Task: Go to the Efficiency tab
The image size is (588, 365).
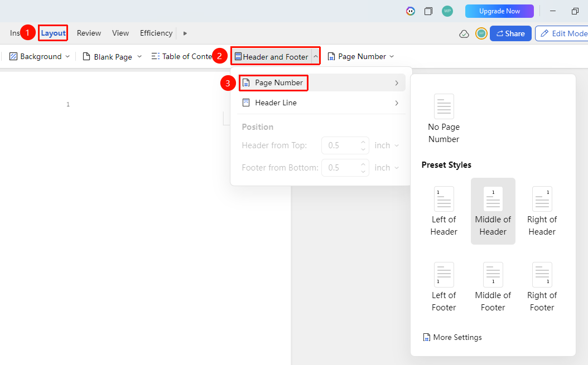Action: [x=156, y=33]
